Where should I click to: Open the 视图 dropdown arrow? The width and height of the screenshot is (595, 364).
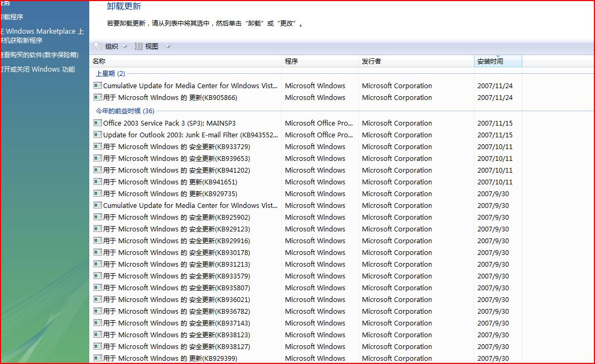click(168, 47)
